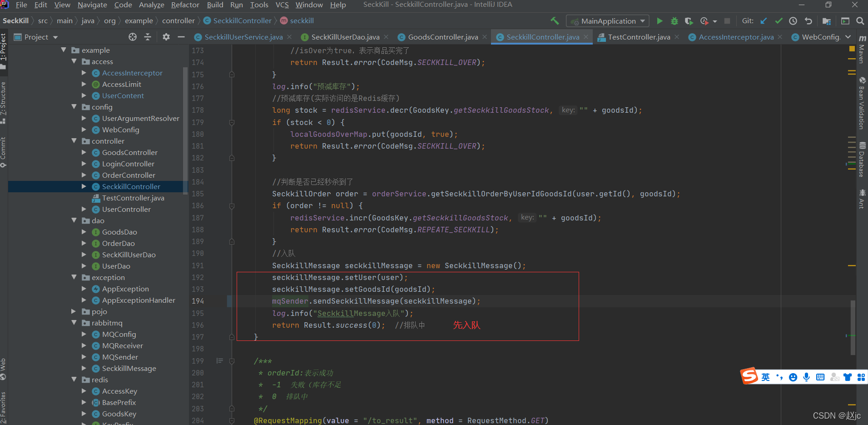The width and height of the screenshot is (868, 425).
Task: Open the Ant tool window
Action: click(862, 199)
